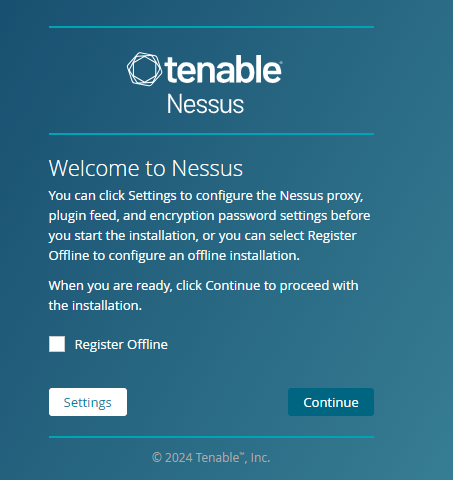Open the Settings button

(88, 402)
